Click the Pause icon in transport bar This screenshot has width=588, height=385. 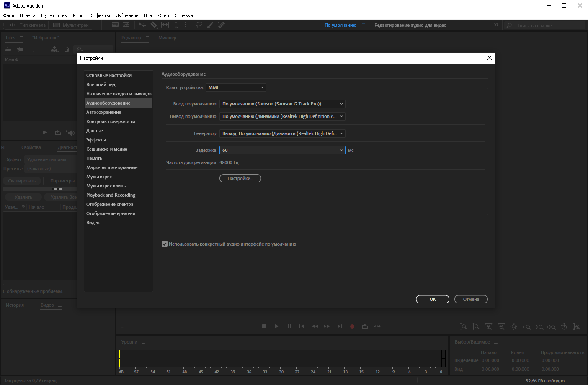[x=289, y=326]
